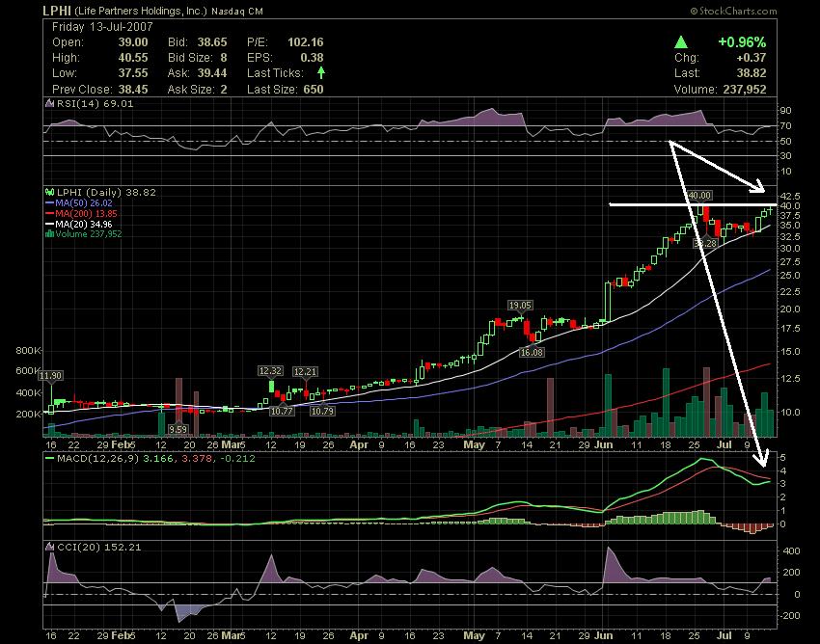Click the 10.79 price low marker
The image size is (820, 644).
322,411
